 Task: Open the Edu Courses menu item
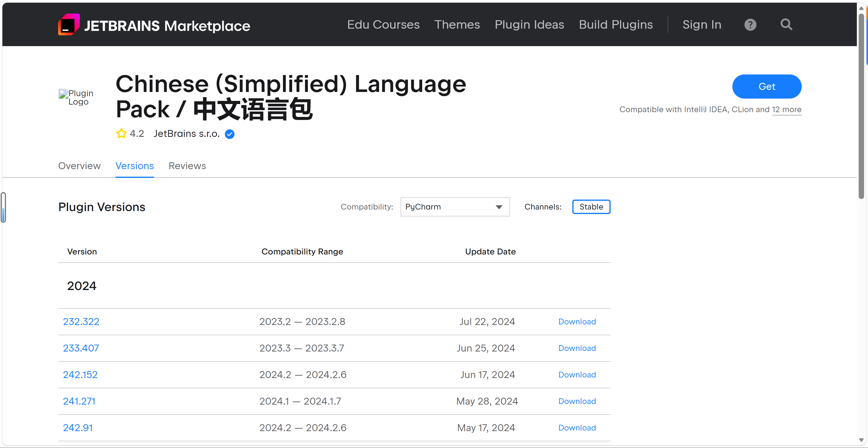point(383,25)
